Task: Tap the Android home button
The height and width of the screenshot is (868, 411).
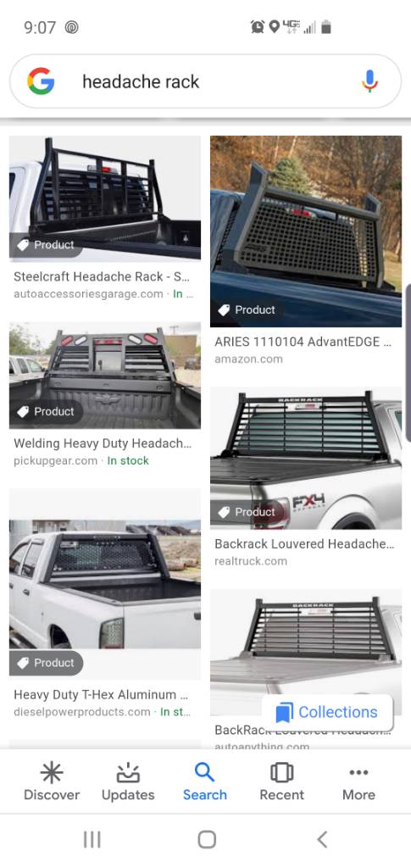Action: 206,839
